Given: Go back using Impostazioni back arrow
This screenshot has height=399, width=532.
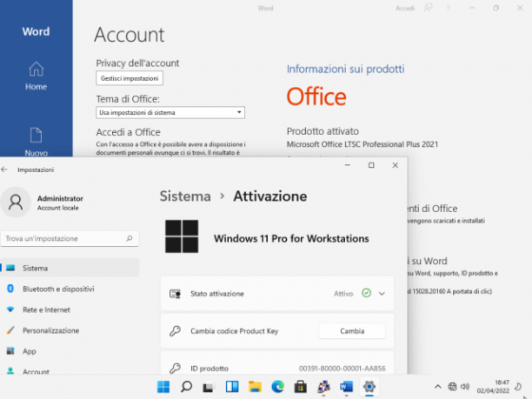Looking at the screenshot, I should pos(4,170).
